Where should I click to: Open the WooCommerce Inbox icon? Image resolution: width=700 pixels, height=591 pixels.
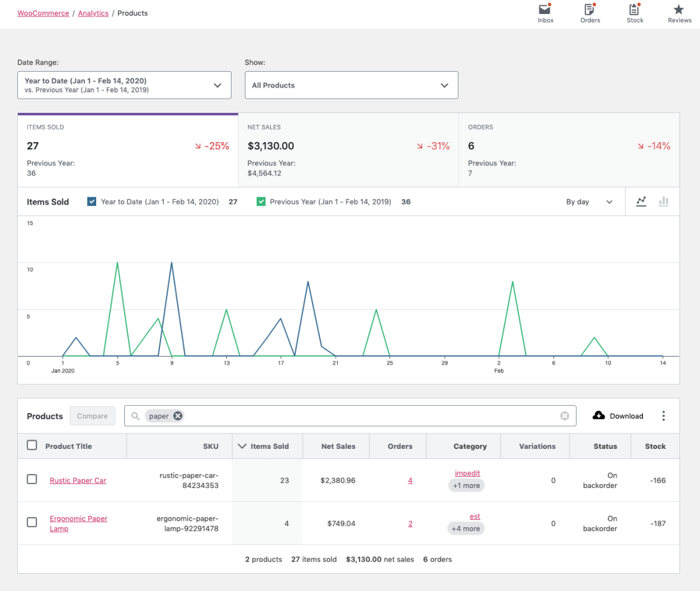(x=545, y=11)
